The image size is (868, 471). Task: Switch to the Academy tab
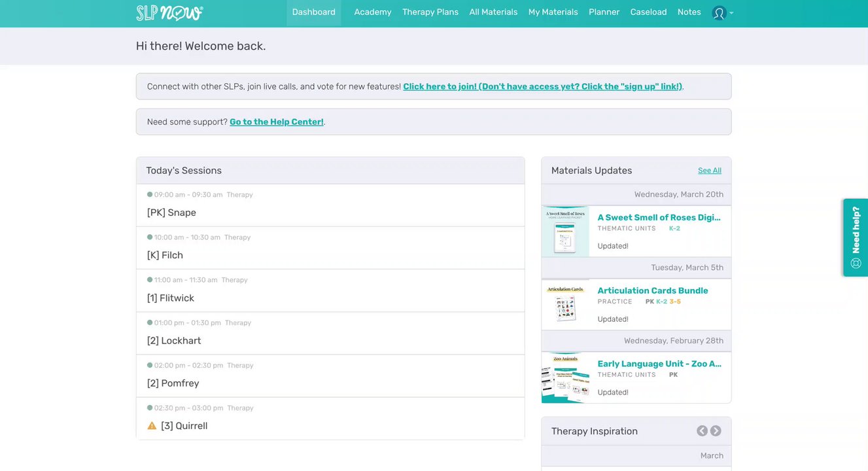[373, 12]
